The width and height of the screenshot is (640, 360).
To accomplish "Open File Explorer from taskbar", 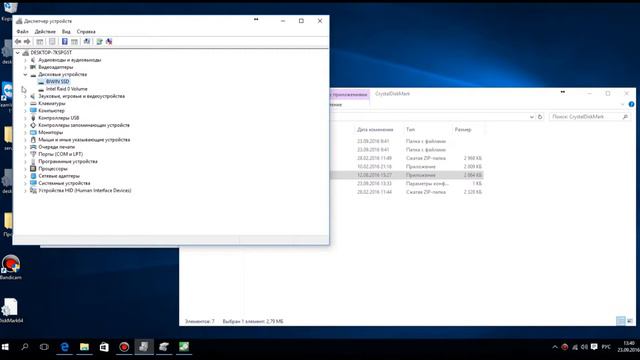I will pyautogui.click(x=84, y=347).
